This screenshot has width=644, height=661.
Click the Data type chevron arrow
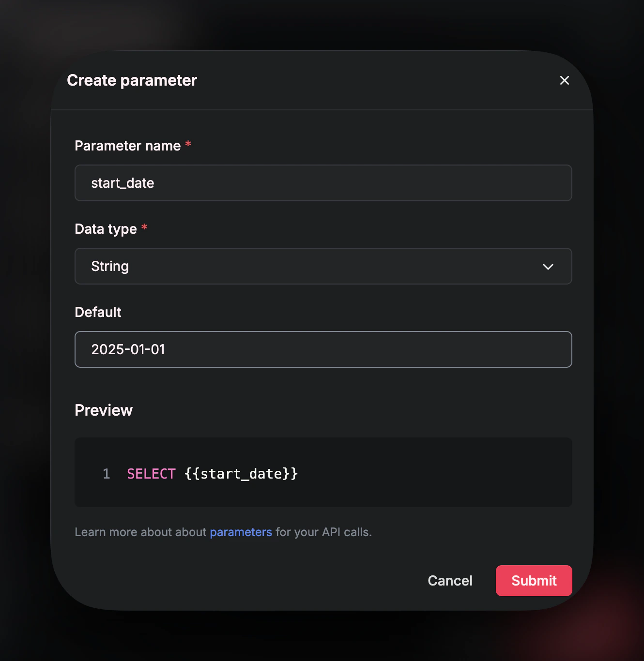point(548,266)
